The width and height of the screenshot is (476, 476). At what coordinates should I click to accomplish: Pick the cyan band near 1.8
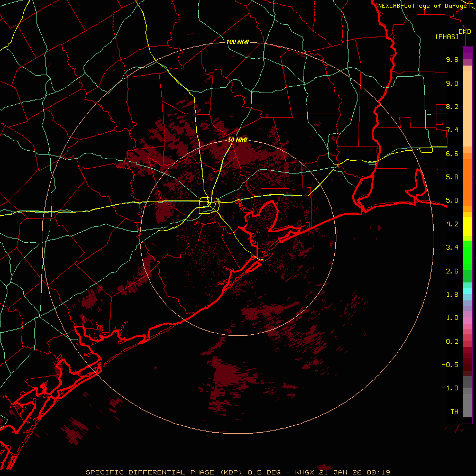coord(467,290)
